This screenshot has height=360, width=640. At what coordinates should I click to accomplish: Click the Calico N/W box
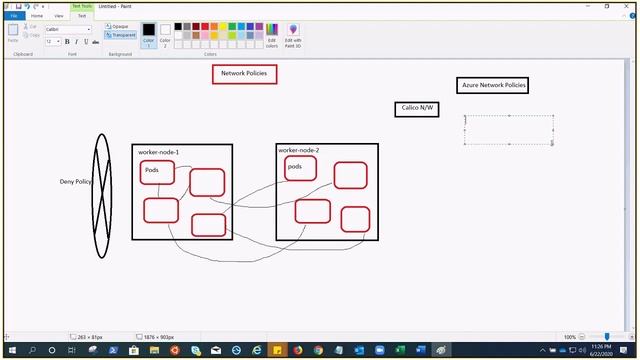pos(417,109)
